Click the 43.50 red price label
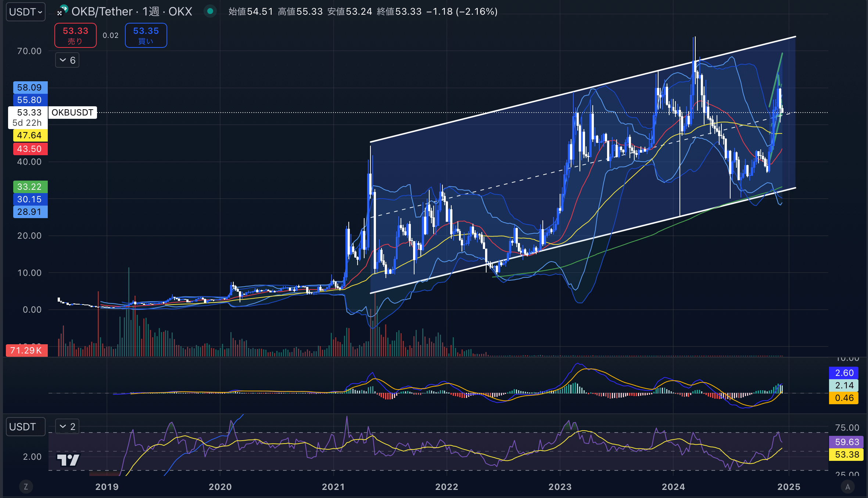 pos(31,149)
